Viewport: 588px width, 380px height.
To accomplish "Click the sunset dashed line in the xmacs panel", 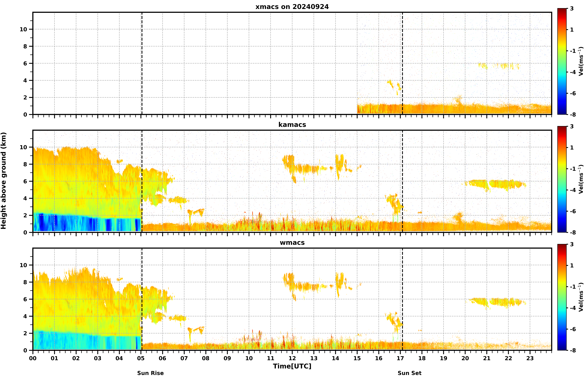I will (x=402, y=63).
